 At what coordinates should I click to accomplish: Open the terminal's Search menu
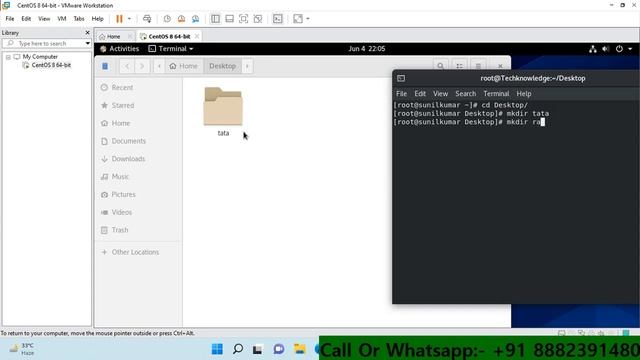pos(466,94)
